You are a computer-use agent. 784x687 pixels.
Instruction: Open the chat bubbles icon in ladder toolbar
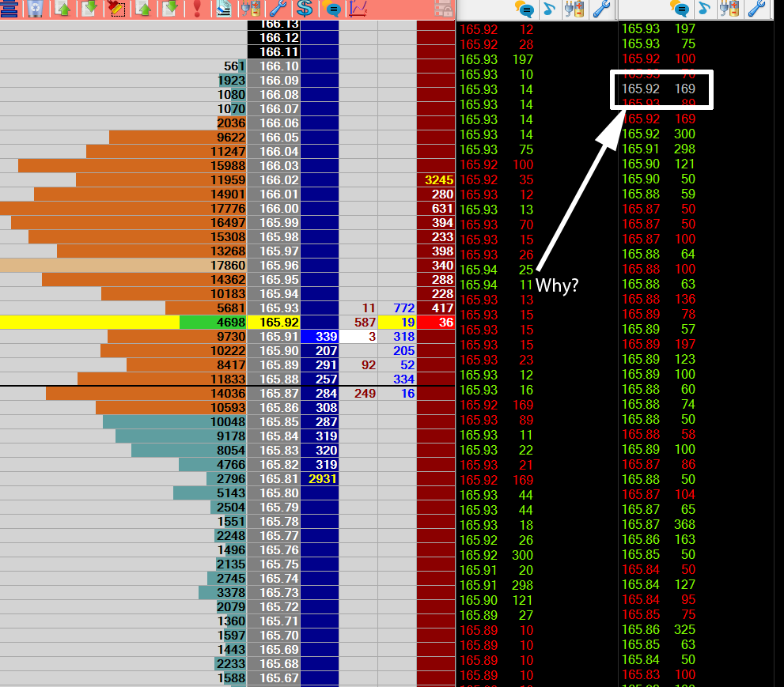tap(331, 9)
